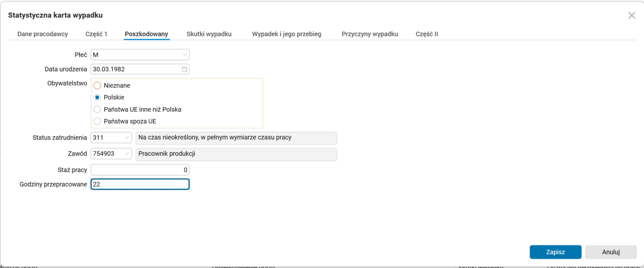
Task: Select the Polskie citizenship radio button
Action: tap(97, 97)
